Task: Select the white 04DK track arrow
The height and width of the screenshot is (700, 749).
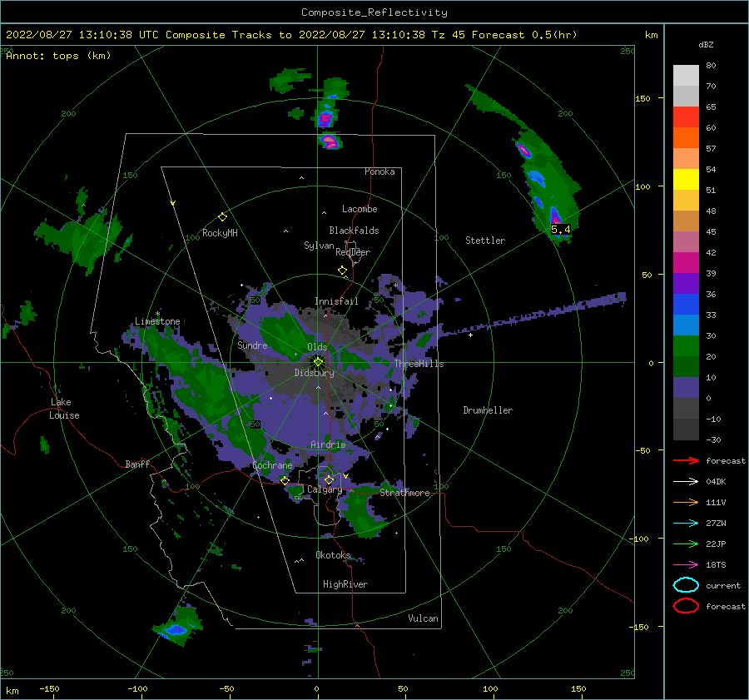Action: (x=686, y=482)
